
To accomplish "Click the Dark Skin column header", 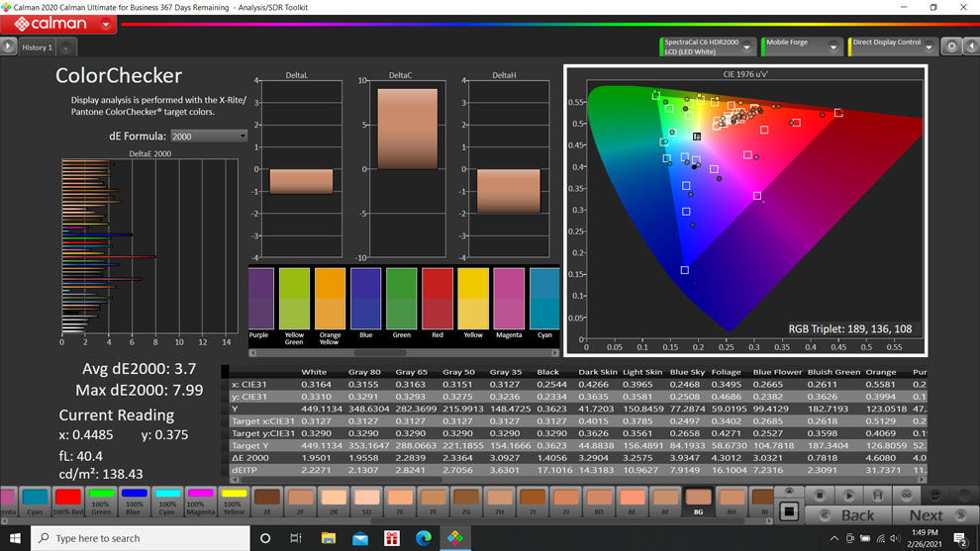I will tap(597, 372).
